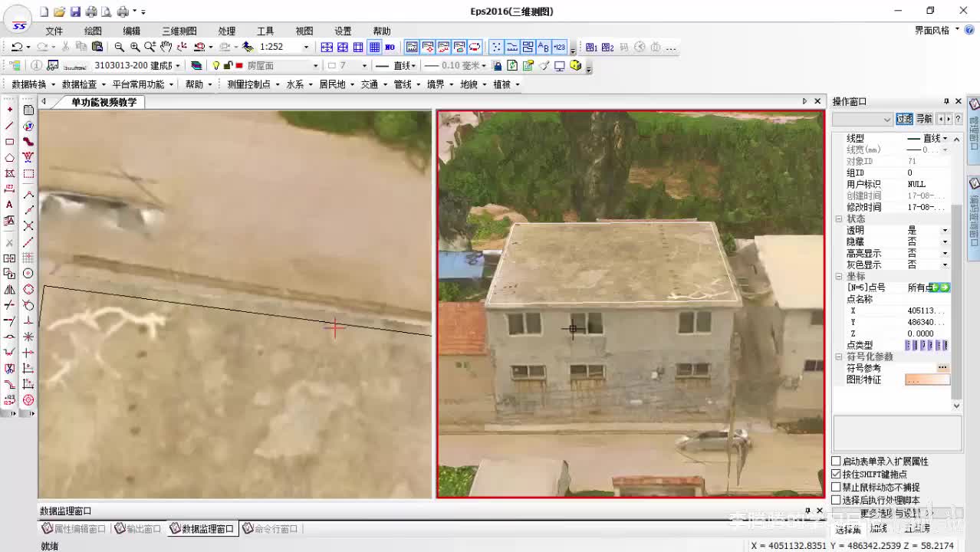Image resolution: width=980 pixels, height=552 pixels.
Task: Open the 工具 menu
Action: (265, 31)
